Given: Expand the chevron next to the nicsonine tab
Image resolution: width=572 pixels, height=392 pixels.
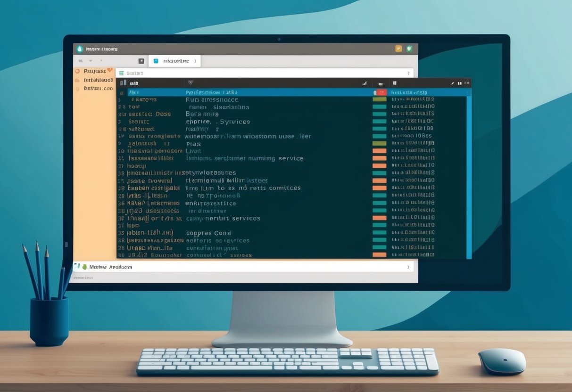Looking at the screenshot, I should pyautogui.click(x=195, y=61).
